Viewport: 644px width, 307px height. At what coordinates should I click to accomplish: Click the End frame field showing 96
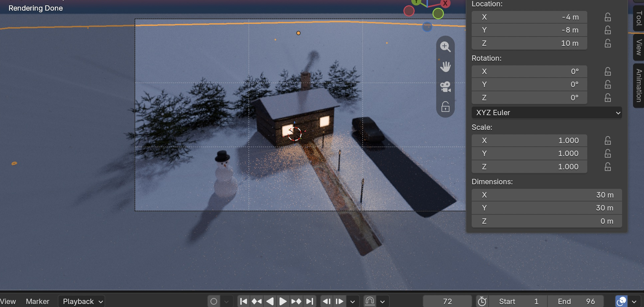coord(576,301)
